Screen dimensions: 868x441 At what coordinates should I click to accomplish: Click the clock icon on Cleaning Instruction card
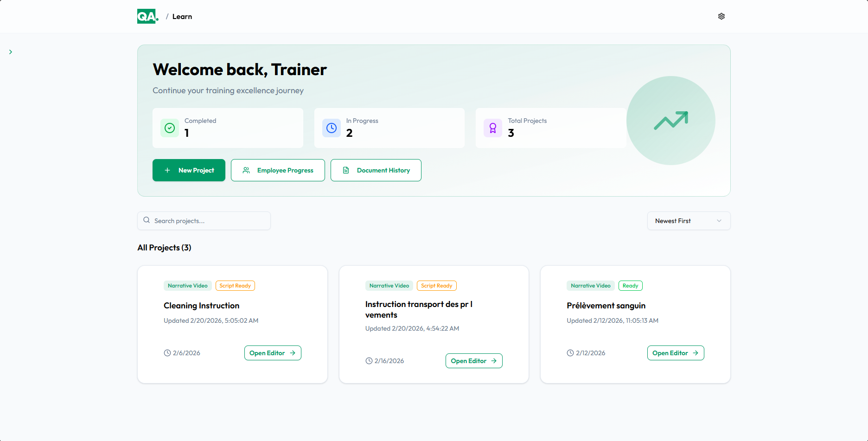[x=167, y=353]
